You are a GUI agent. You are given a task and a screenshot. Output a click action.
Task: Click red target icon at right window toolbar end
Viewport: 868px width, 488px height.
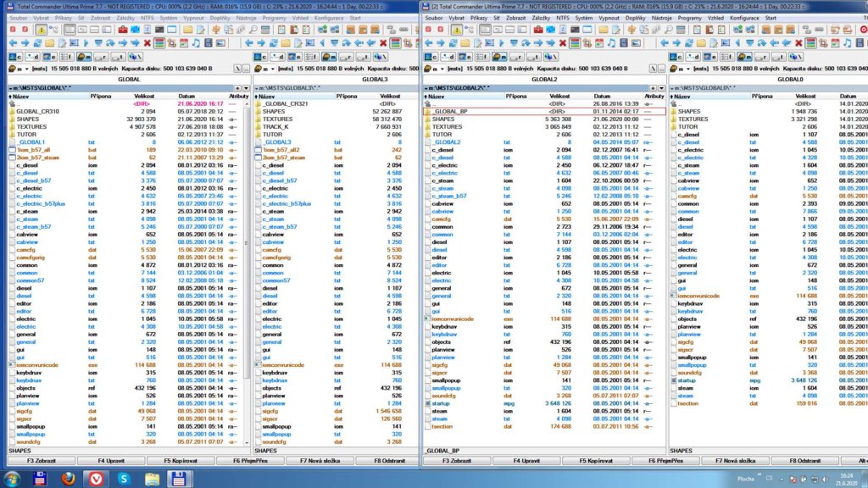click(864, 30)
